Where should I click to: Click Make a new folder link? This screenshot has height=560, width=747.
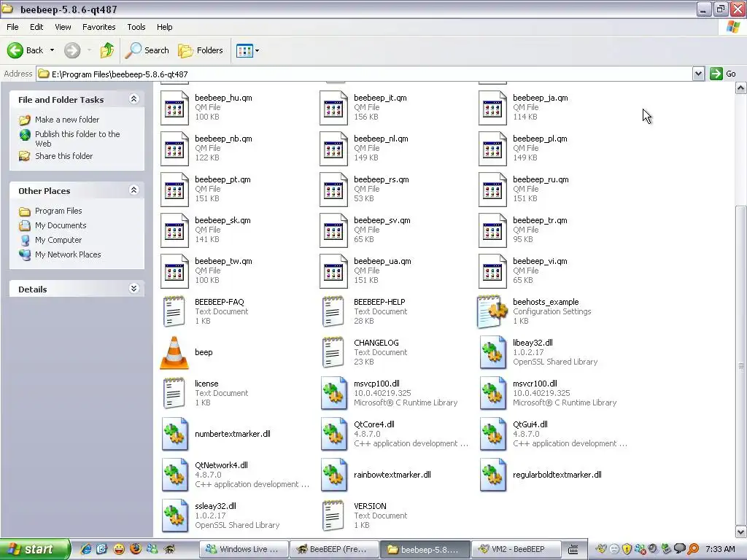66,120
